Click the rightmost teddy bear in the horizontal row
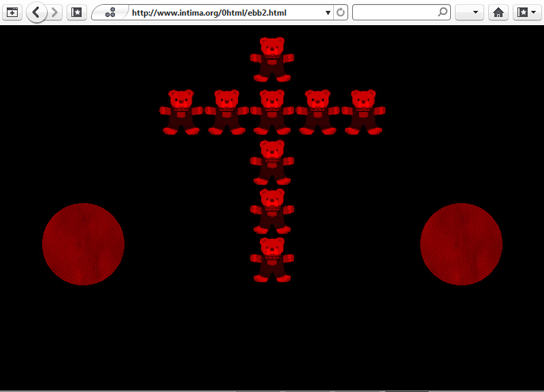Viewport: 544px width, 392px height. 363,112
